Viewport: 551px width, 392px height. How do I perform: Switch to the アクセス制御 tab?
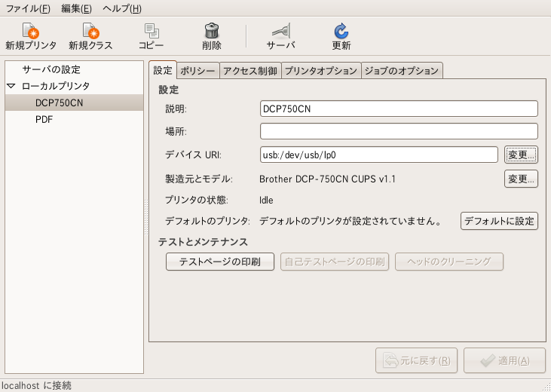click(250, 71)
